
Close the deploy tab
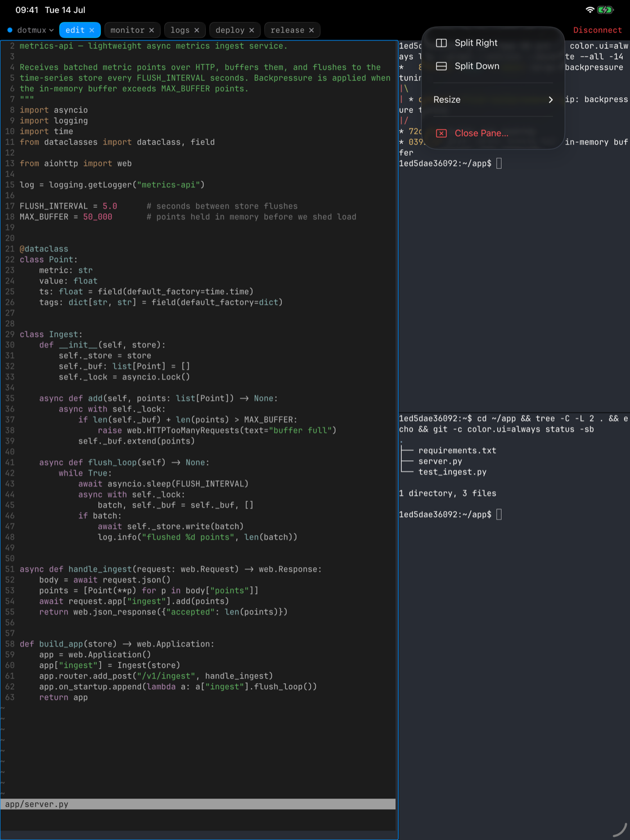click(x=251, y=30)
